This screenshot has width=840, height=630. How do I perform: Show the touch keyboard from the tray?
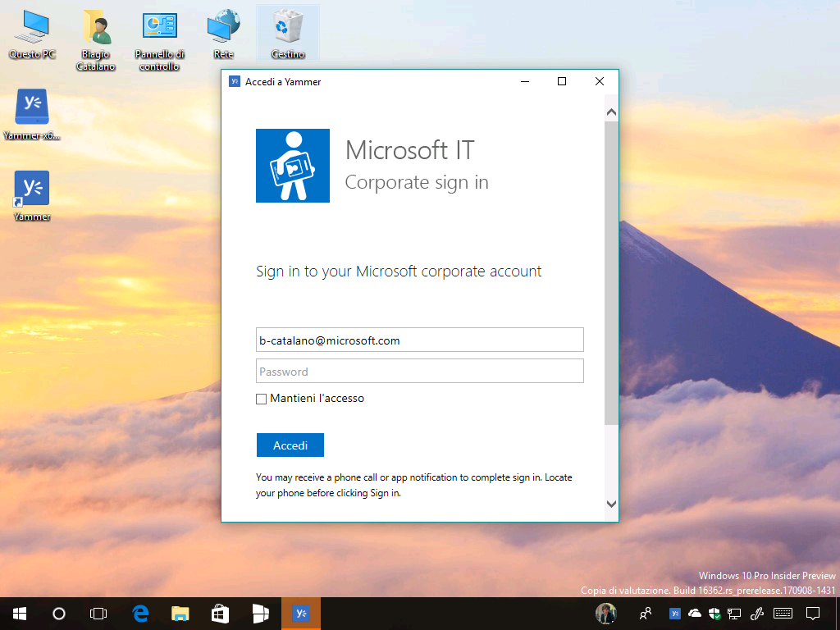tap(783, 614)
